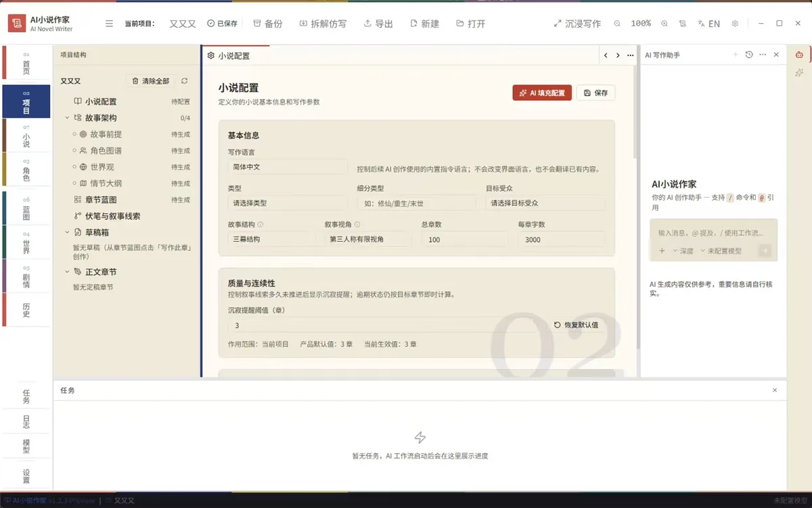Click the sparkle icon in right rail

coord(799,72)
